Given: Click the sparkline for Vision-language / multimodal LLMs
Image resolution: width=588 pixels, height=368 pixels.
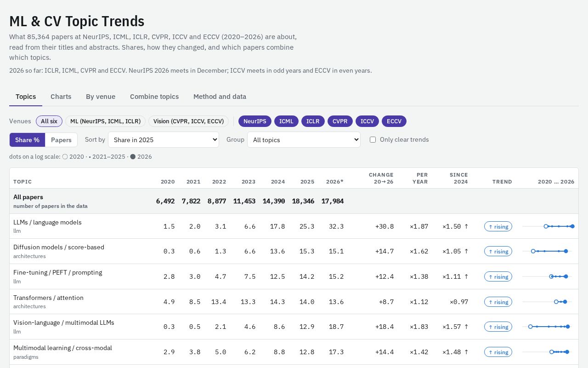Looking at the screenshot, I should [x=548, y=327].
